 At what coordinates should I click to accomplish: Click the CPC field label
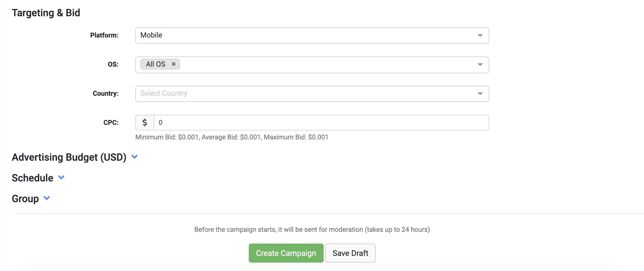pos(111,123)
